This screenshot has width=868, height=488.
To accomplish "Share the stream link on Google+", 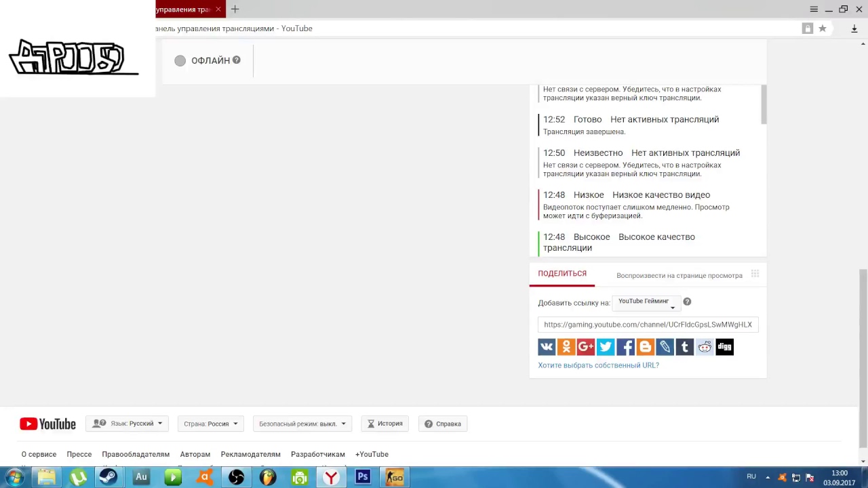I will 586,347.
